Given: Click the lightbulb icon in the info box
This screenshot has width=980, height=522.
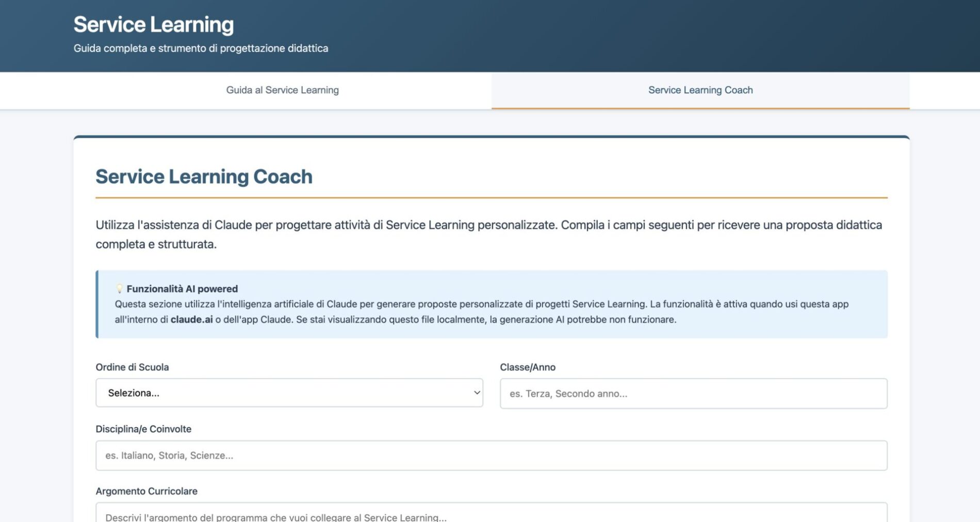Looking at the screenshot, I should 119,289.
